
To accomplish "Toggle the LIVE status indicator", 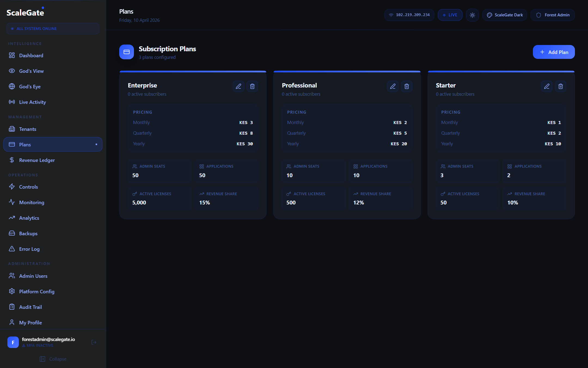I will pyautogui.click(x=450, y=15).
